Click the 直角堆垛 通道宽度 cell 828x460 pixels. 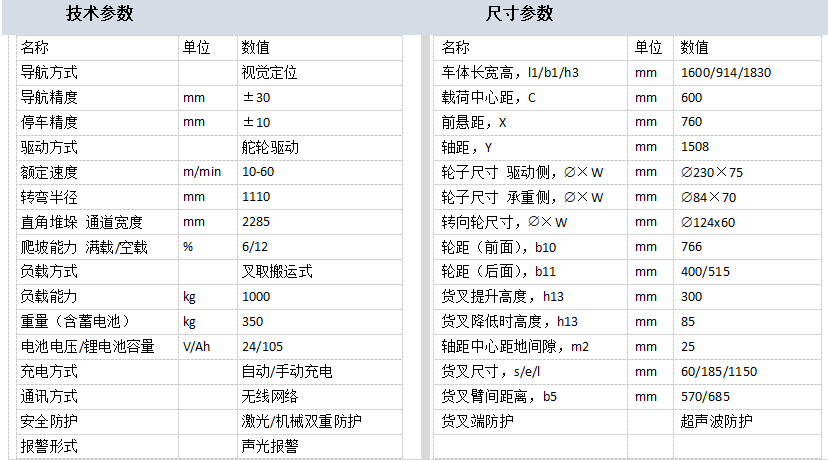coord(98,222)
